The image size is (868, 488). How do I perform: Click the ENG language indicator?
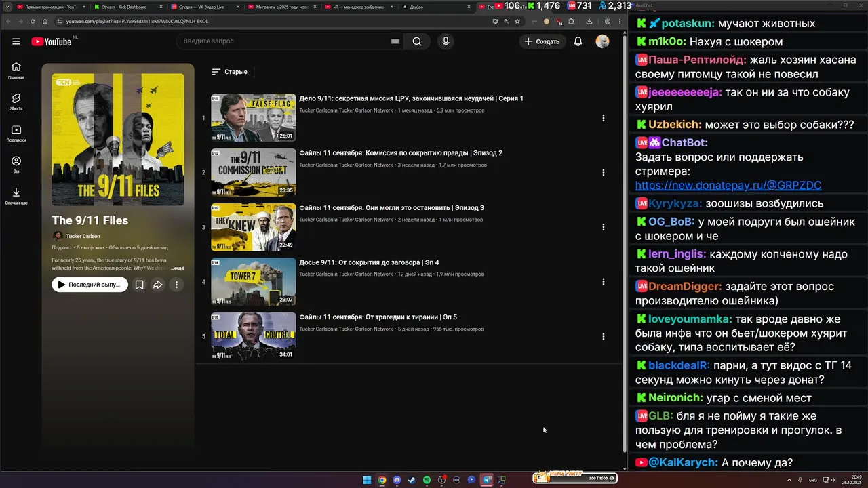pos(812,480)
